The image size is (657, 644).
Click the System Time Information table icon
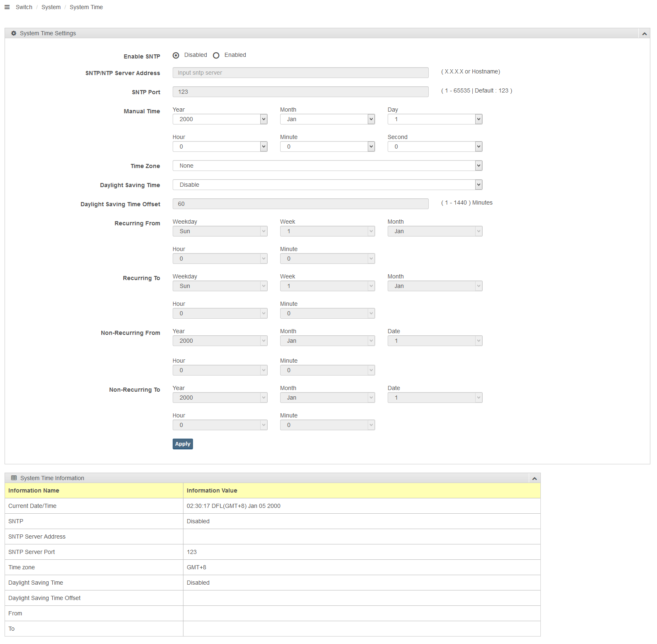14,478
